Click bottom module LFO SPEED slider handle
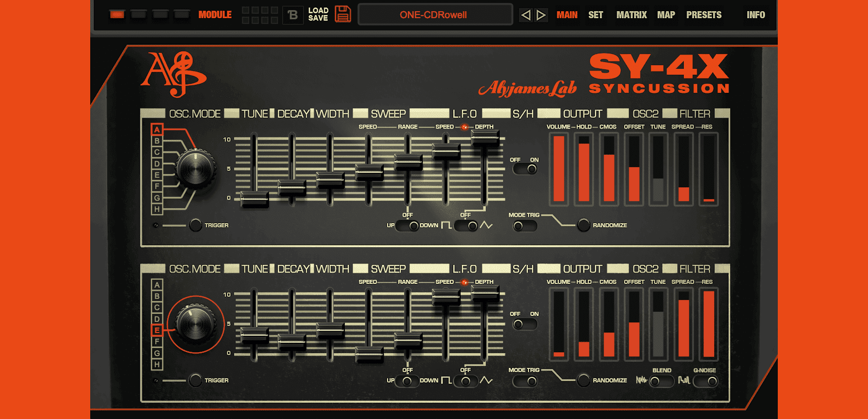This screenshot has height=419, width=868. [x=446, y=296]
